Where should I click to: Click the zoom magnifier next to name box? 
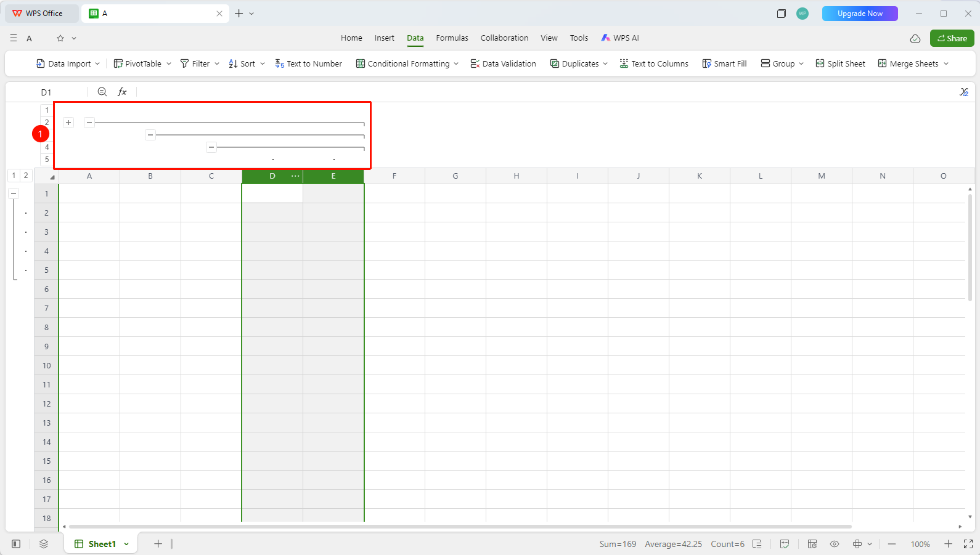102,92
